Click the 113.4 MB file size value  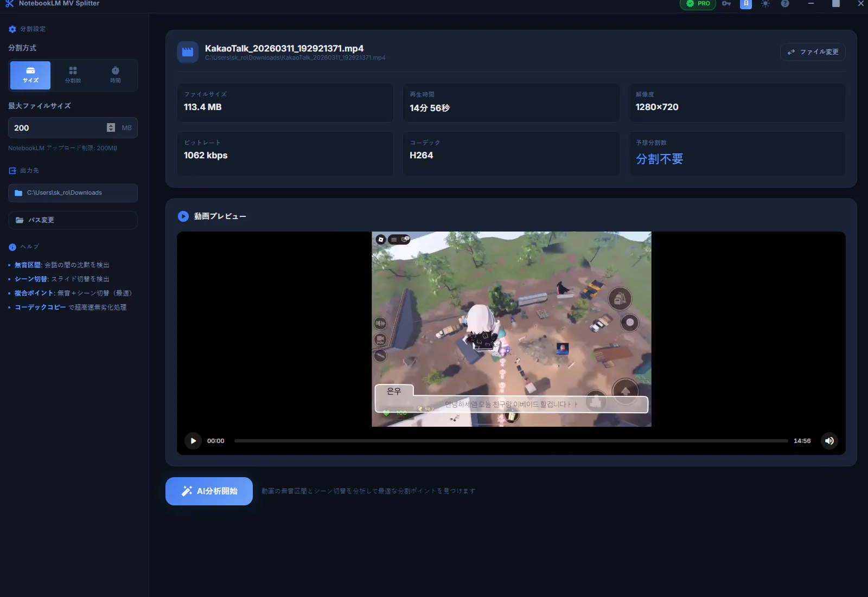click(x=203, y=107)
